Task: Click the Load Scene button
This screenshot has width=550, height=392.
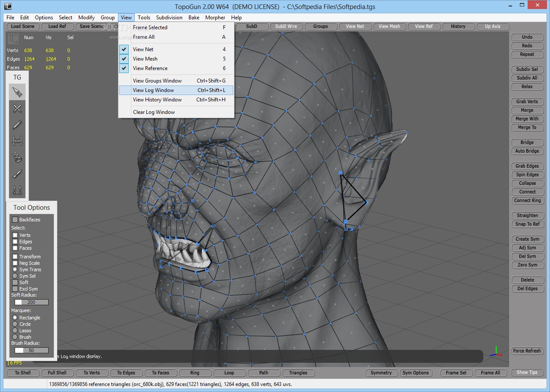Action: click(22, 26)
